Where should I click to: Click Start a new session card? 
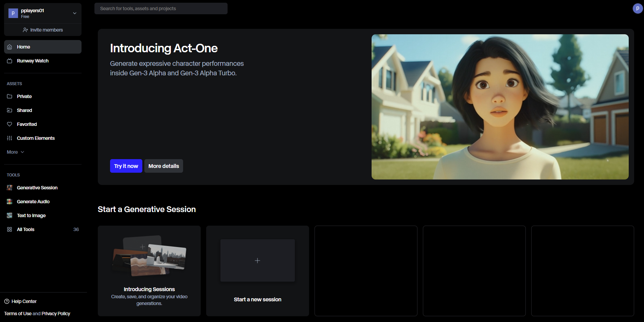[257, 271]
